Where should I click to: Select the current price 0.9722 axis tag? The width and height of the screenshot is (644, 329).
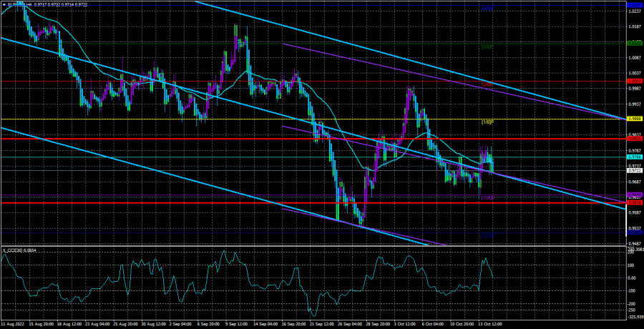(634, 170)
